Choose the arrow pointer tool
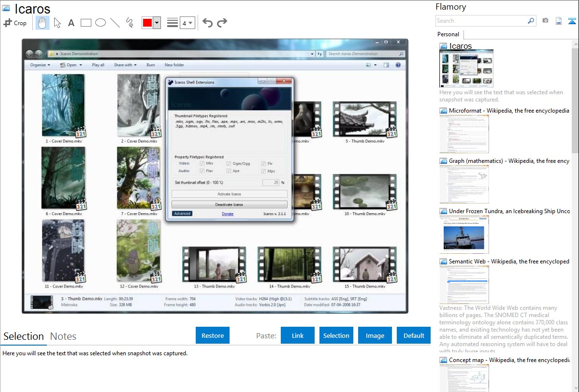Image resolution: width=579 pixels, height=392 pixels. [x=57, y=23]
